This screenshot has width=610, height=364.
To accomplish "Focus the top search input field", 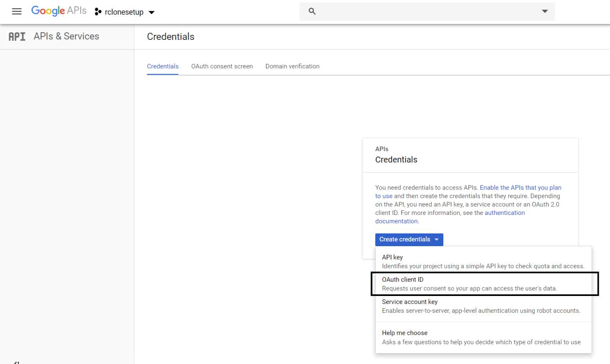I will coord(427,11).
